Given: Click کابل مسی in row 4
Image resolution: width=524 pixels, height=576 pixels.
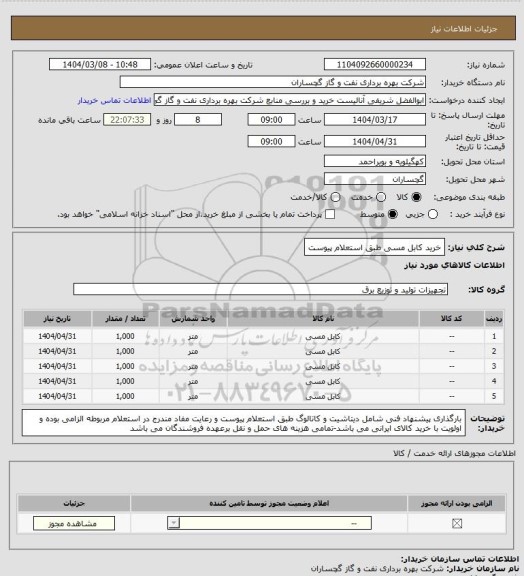Looking at the screenshot, I should pyautogui.click(x=323, y=382).
